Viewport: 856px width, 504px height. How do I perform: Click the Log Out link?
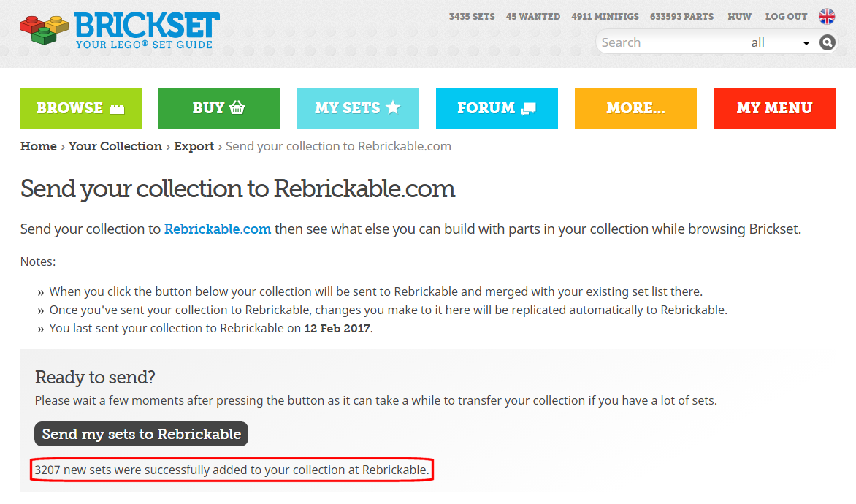pyautogui.click(x=786, y=16)
